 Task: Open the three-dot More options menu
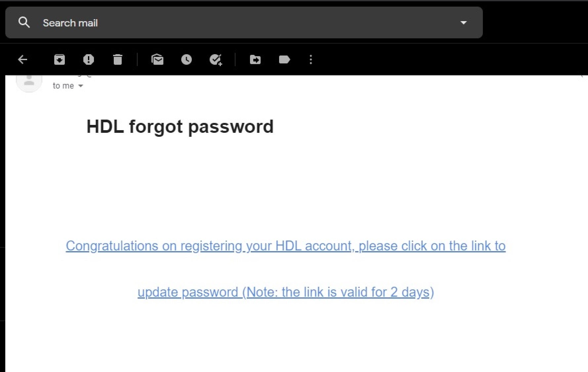(311, 59)
